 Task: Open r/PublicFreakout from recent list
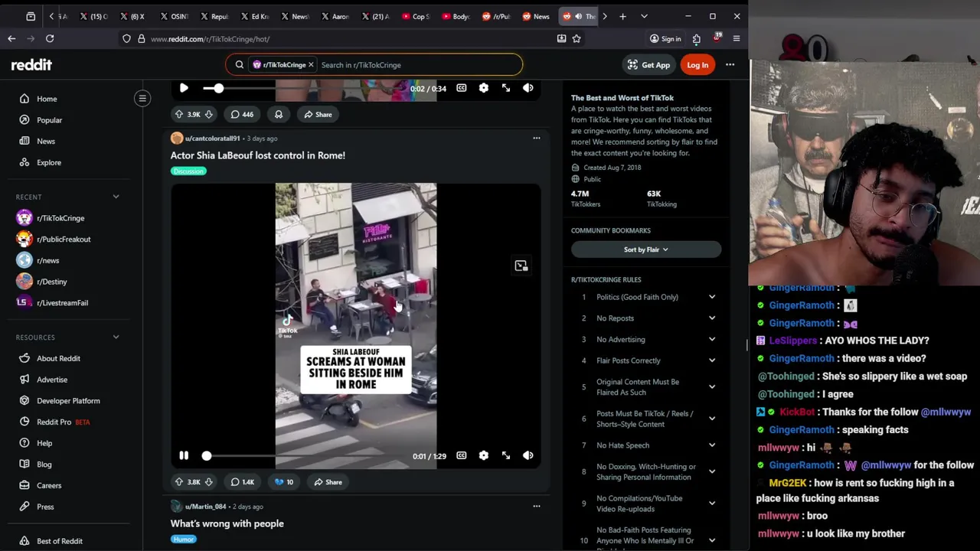point(64,239)
